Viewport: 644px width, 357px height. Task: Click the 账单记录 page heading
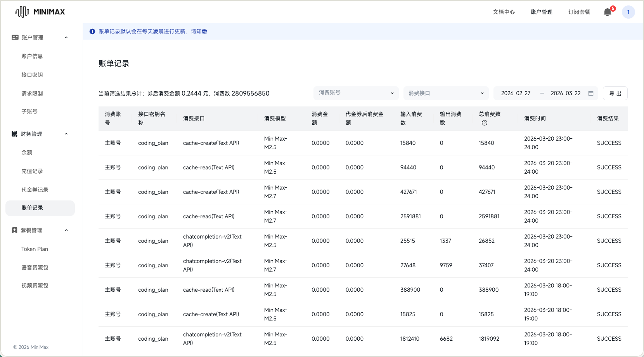(x=114, y=64)
